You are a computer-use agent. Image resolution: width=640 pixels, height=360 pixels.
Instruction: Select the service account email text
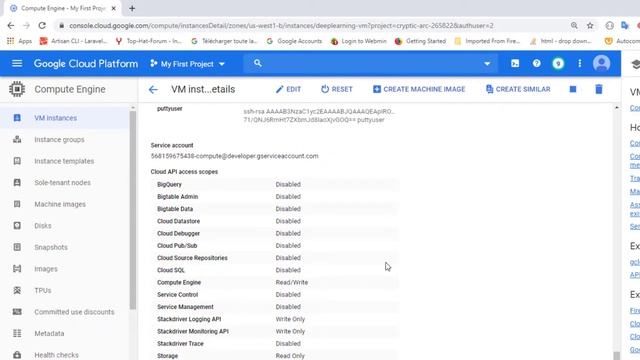[234, 156]
